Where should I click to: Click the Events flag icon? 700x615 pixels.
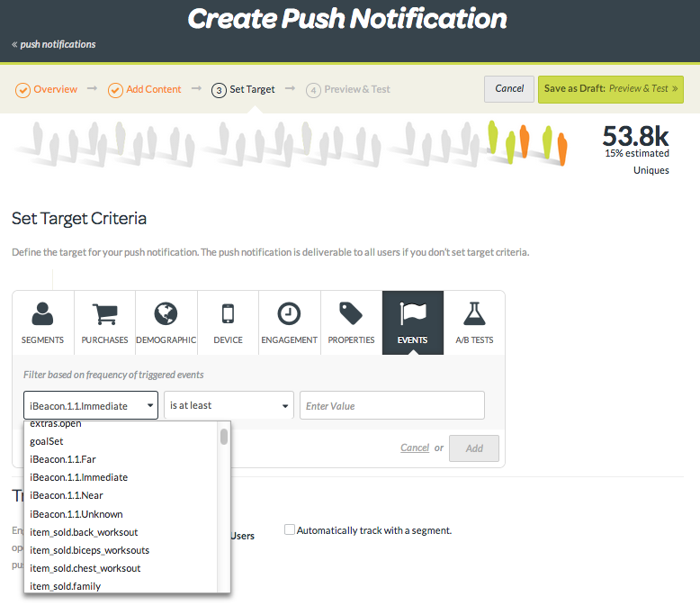[412, 313]
